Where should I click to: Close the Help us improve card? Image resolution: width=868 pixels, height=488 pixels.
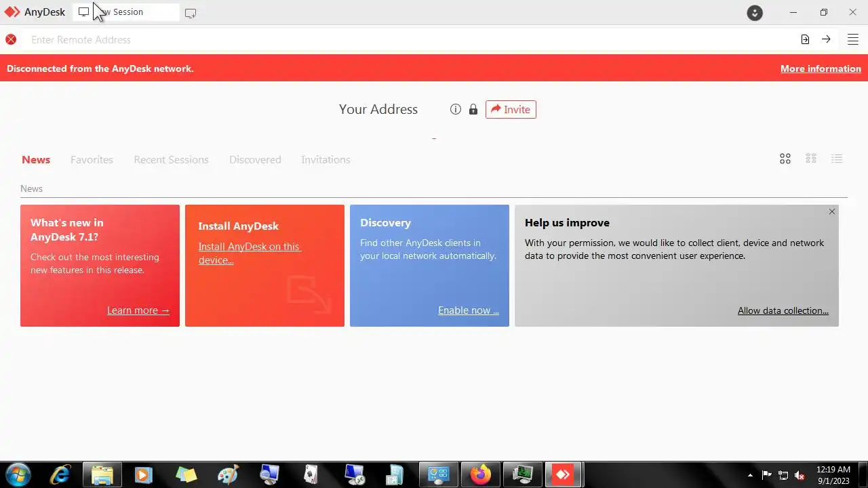832,211
